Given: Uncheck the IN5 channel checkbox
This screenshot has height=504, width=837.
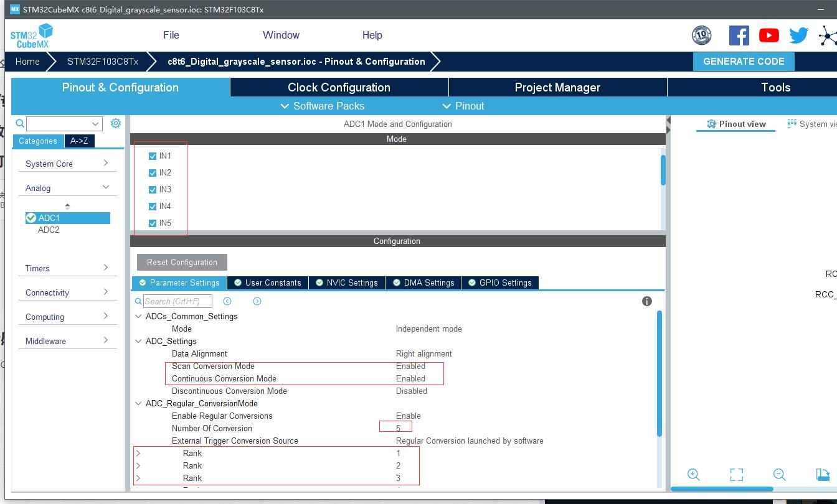Looking at the screenshot, I should click(x=153, y=223).
